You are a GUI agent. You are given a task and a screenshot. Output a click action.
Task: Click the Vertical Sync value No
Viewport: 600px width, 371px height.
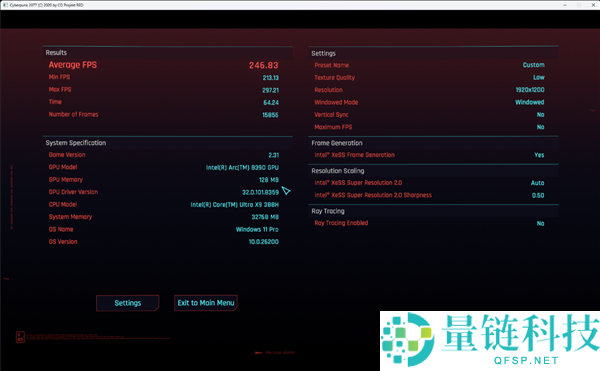pyautogui.click(x=540, y=115)
